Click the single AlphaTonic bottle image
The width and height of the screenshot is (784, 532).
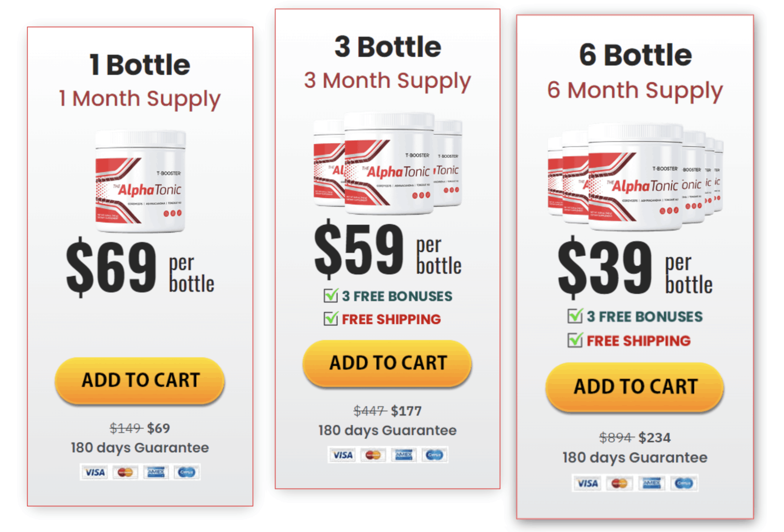140,181
